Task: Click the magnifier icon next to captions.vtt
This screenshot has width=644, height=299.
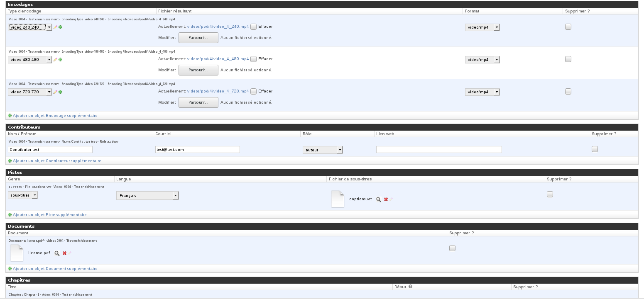Action: point(379,199)
